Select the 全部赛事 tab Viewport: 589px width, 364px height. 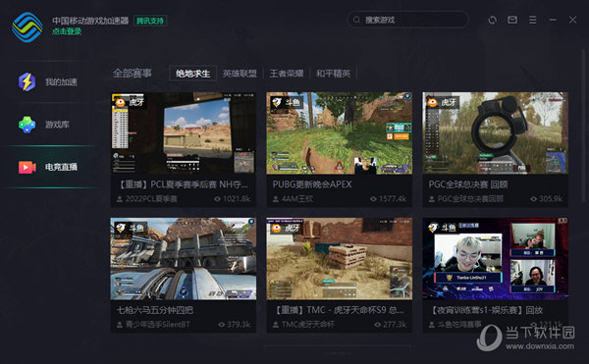click(133, 73)
